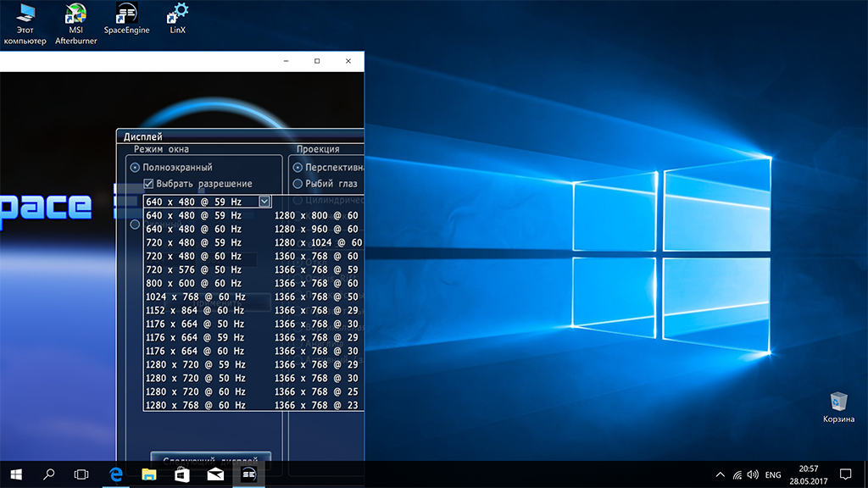Image resolution: width=868 pixels, height=488 pixels.
Task: Choose 1024 x 768 @ 60 Hz resolution
Action: click(196, 297)
